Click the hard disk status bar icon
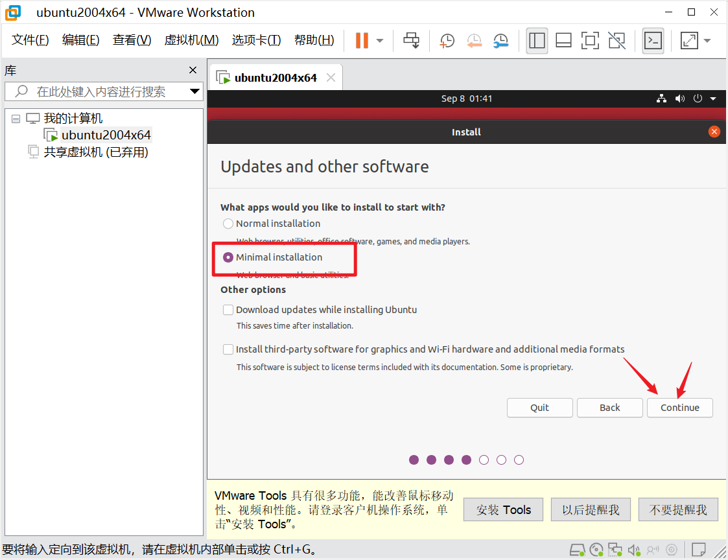 coord(577,550)
